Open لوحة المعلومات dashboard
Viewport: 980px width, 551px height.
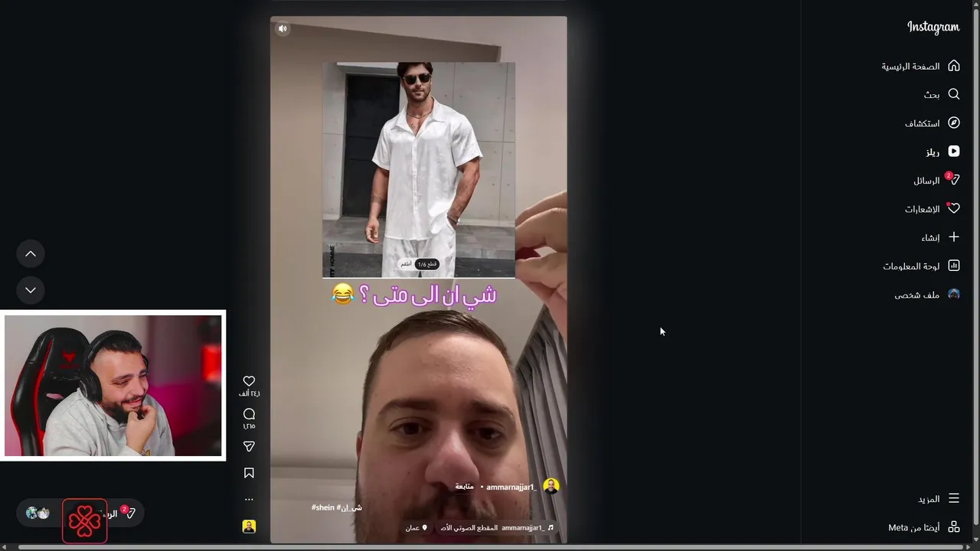coord(921,266)
